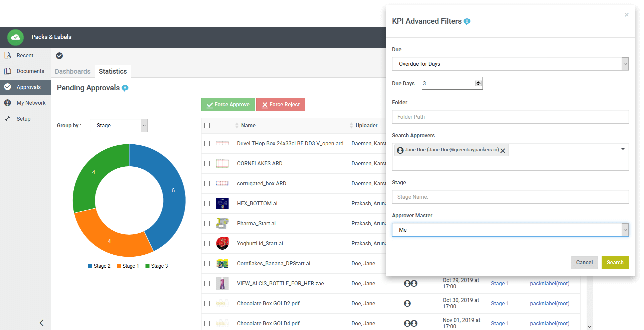The image size is (644, 330).
Task: Click the info icon next to Pending Approvals
Action: (x=125, y=88)
